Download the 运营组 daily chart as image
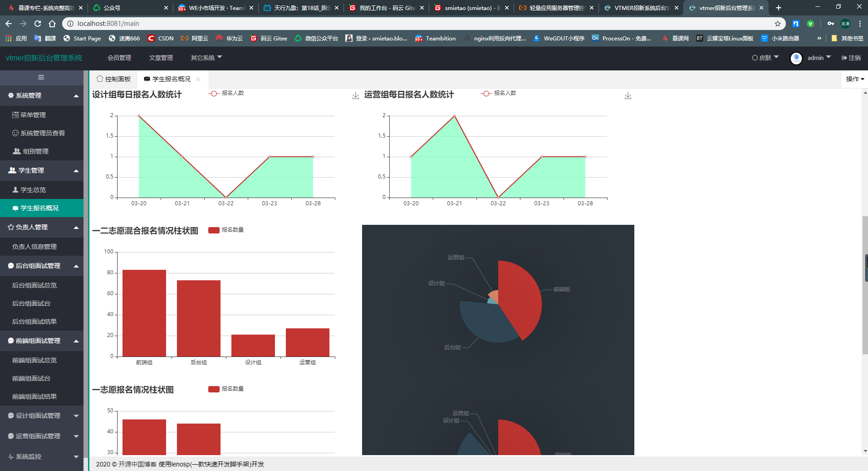Image resolution: width=868 pixels, height=471 pixels. pyautogui.click(x=628, y=95)
